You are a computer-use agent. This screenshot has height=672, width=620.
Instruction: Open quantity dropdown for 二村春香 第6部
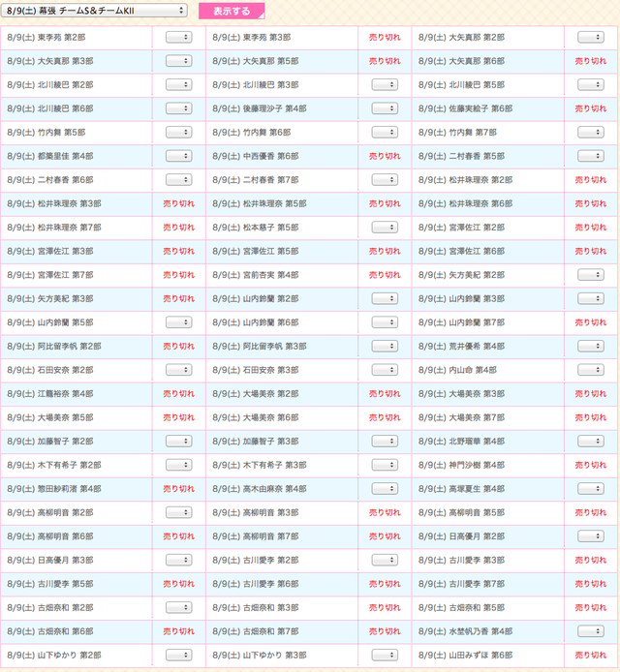[179, 180]
